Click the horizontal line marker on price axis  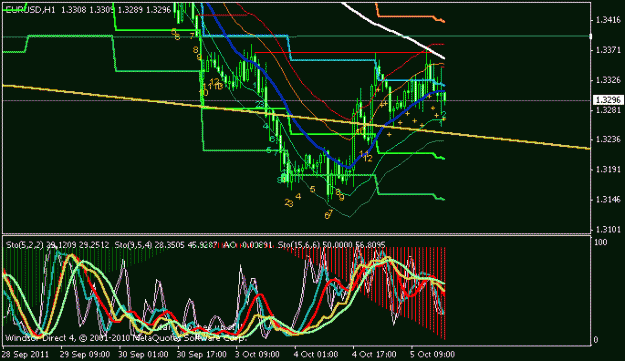(591, 36)
